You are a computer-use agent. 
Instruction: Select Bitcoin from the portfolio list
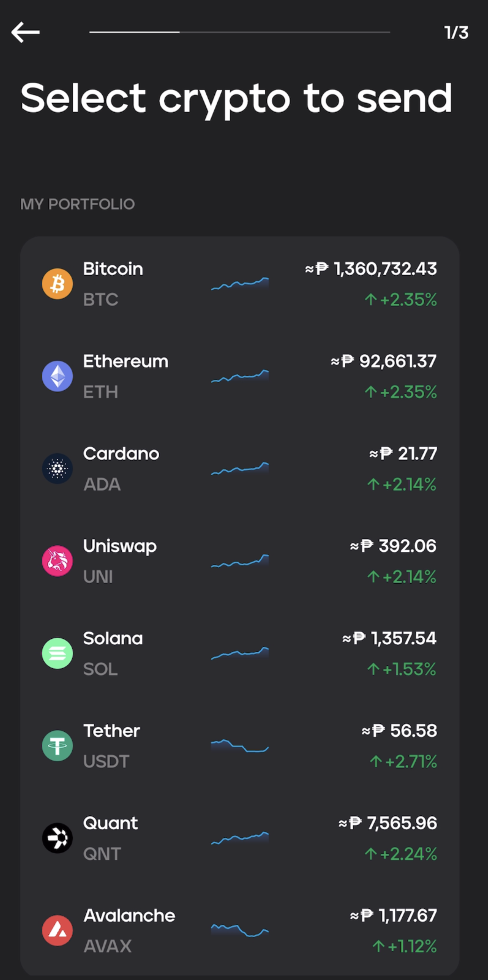pyautogui.click(x=239, y=284)
